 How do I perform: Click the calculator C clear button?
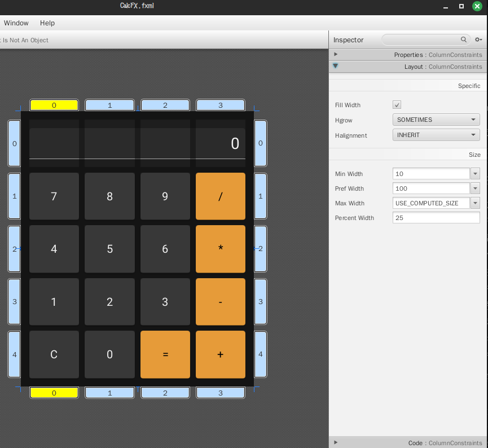(54, 354)
